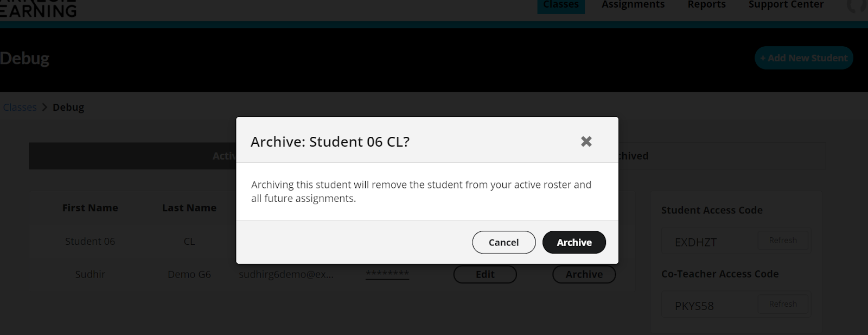
Task: Click the Add New Student button
Action: (803, 58)
